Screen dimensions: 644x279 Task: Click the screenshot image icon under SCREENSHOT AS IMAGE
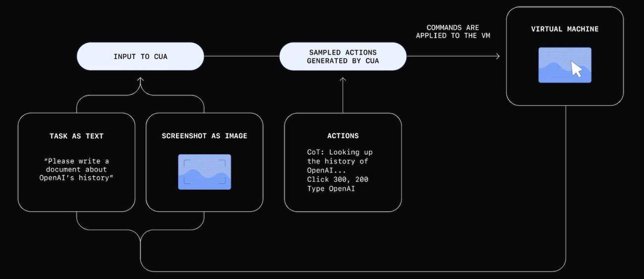(205, 172)
